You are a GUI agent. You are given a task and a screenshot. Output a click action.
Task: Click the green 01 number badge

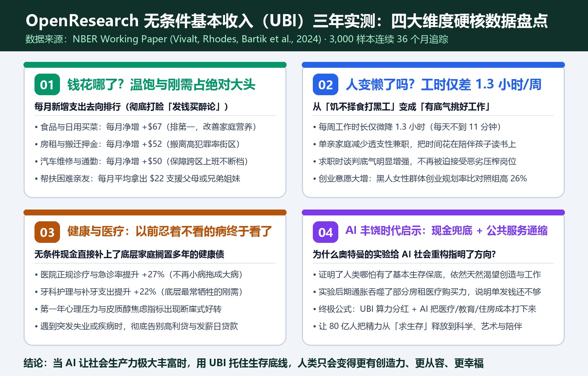[x=47, y=85]
